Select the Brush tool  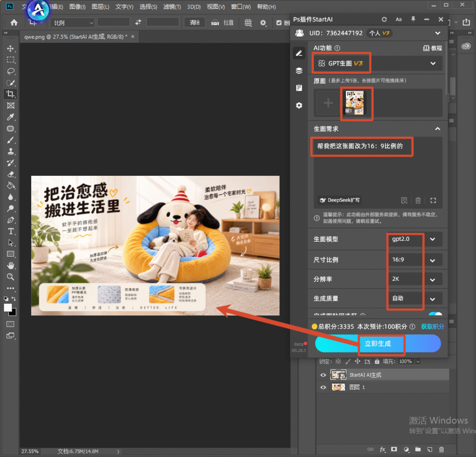11,140
